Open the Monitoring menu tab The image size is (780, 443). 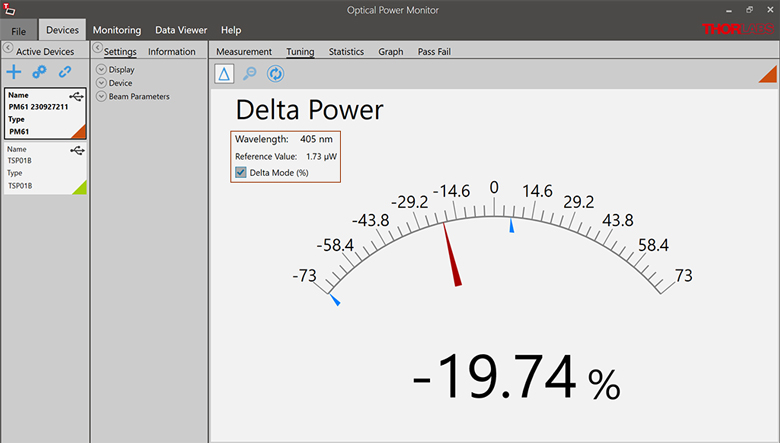click(116, 30)
